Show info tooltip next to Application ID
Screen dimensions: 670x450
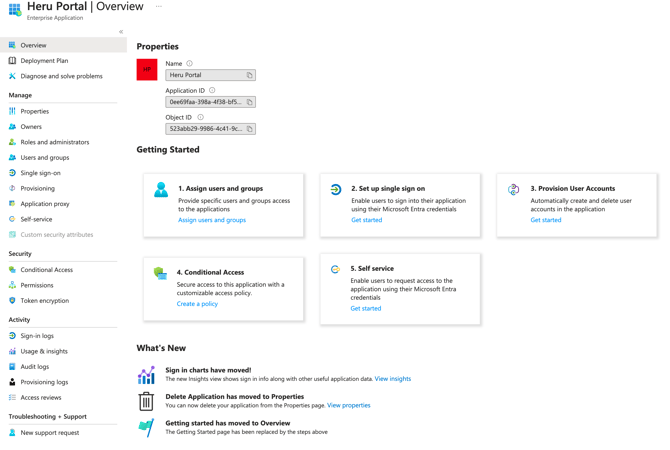coord(212,91)
